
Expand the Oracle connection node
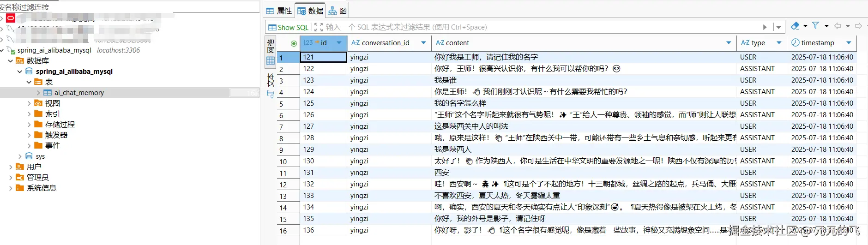[2, 18]
